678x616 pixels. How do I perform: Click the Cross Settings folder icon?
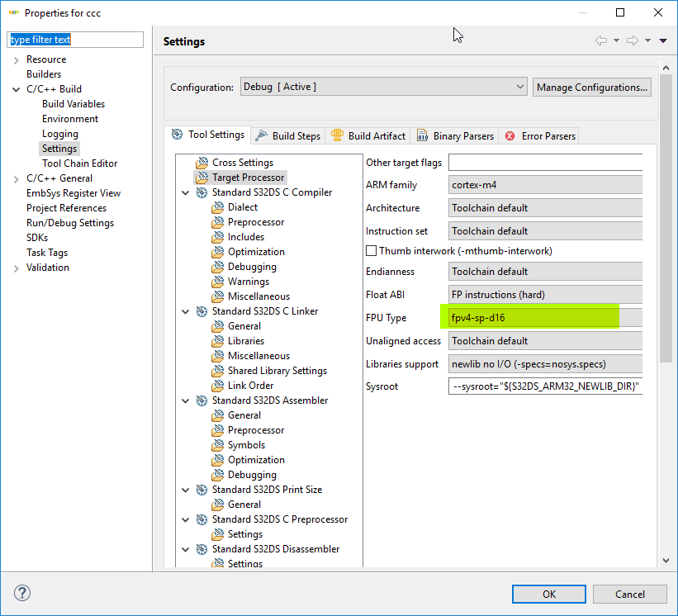coord(202,163)
